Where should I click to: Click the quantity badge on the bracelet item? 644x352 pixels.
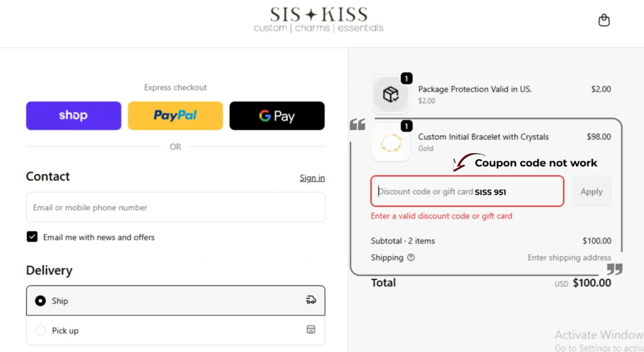pos(406,126)
